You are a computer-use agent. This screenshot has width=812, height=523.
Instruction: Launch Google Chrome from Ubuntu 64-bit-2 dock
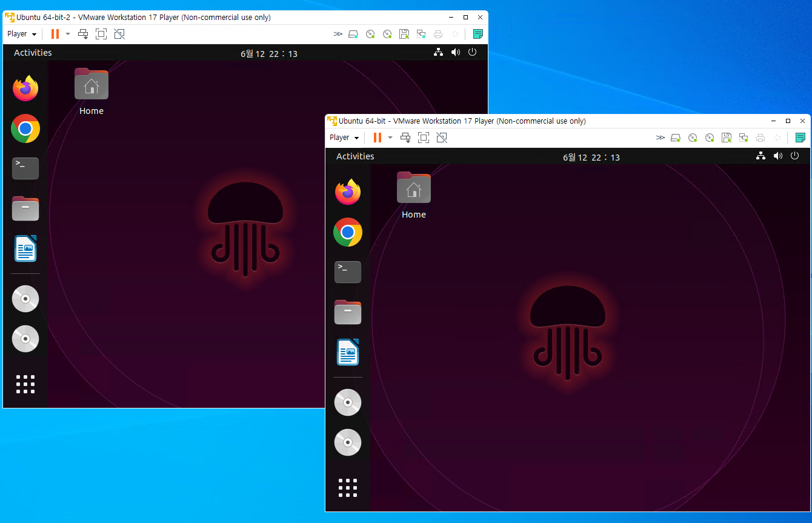(x=25, y=128)
